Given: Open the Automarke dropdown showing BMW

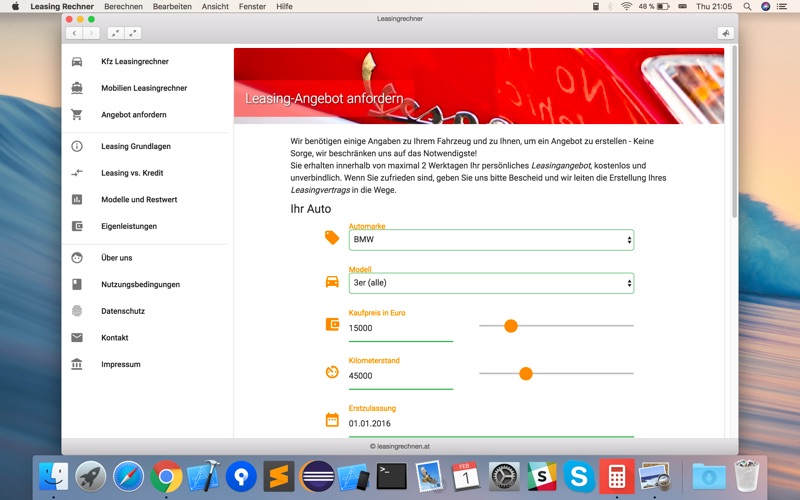Looking at the screenshot, I should tap(491, 240).
